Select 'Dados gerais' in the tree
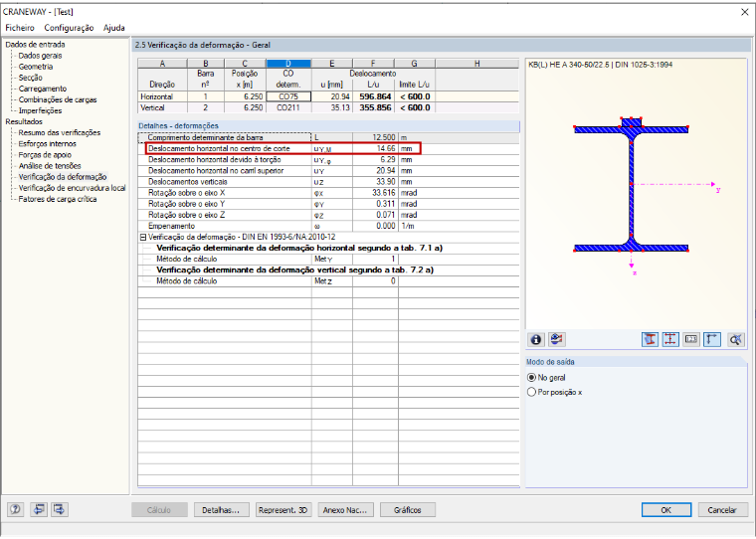The height and width of the screenshot is (539, 756). click(x=40, y=56)
